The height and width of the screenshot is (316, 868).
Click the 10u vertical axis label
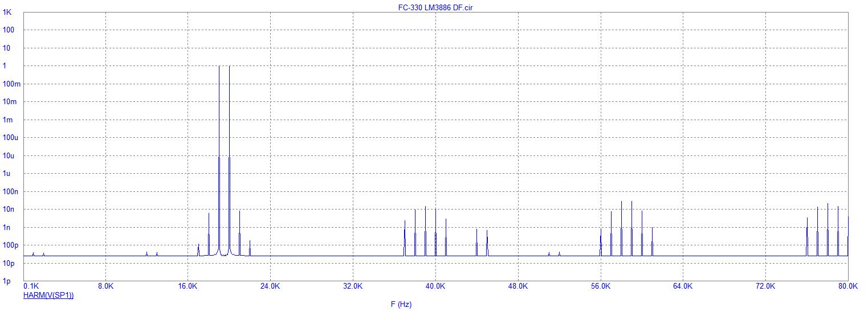click(x=9, y=155)
